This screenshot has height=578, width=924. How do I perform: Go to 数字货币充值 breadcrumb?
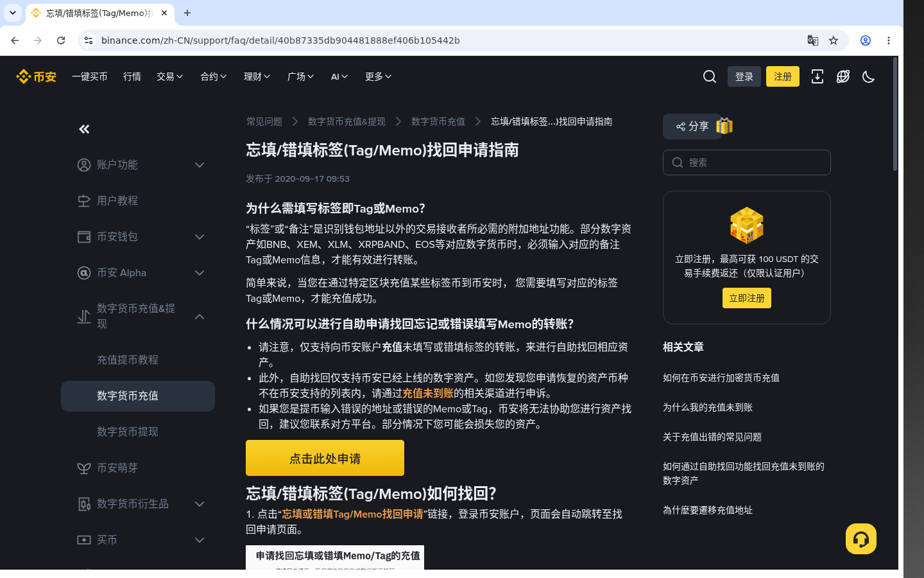tap(438, 121)
